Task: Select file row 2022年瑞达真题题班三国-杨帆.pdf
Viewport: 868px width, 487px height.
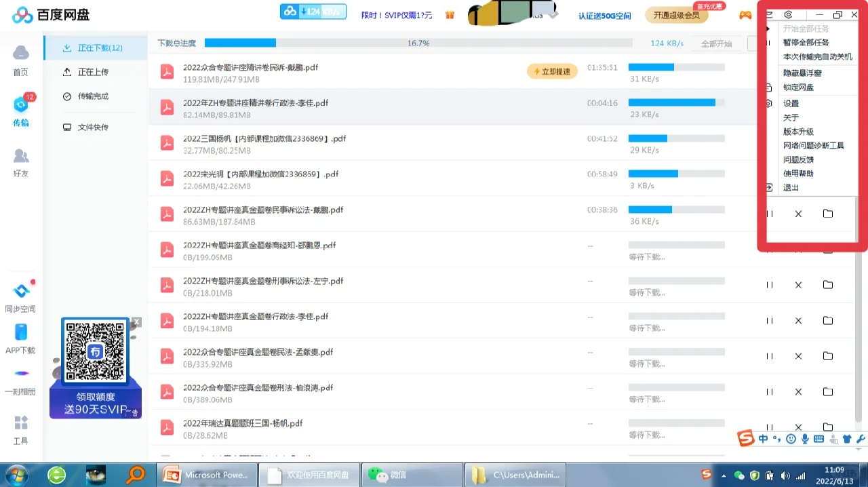Action: coord(452,428)
